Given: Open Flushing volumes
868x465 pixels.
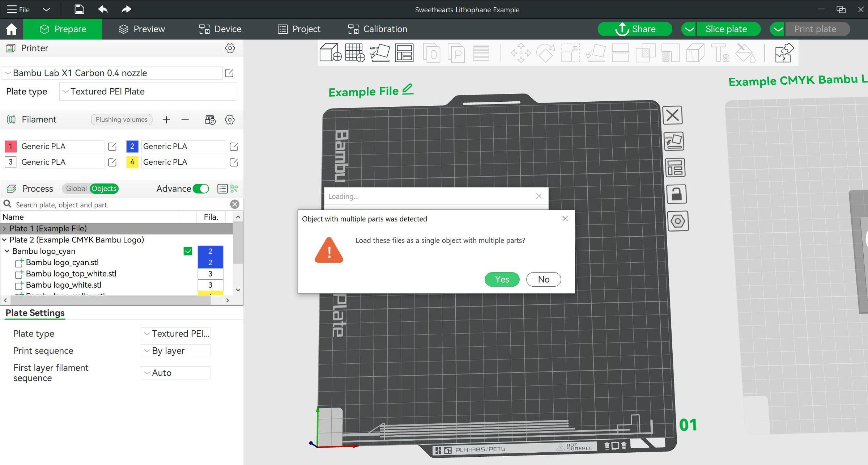Looking at the screenshot, I should pyautogui.click(x=122, y=120).
